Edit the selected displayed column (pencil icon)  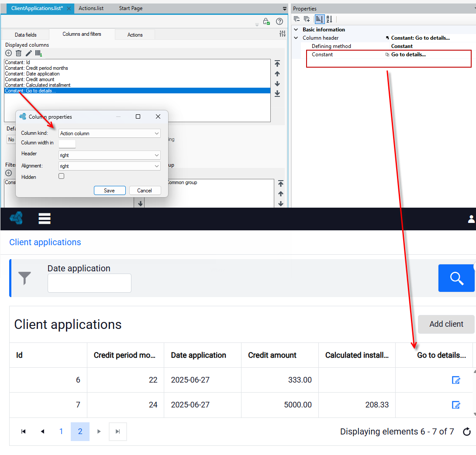coord(28,53)
